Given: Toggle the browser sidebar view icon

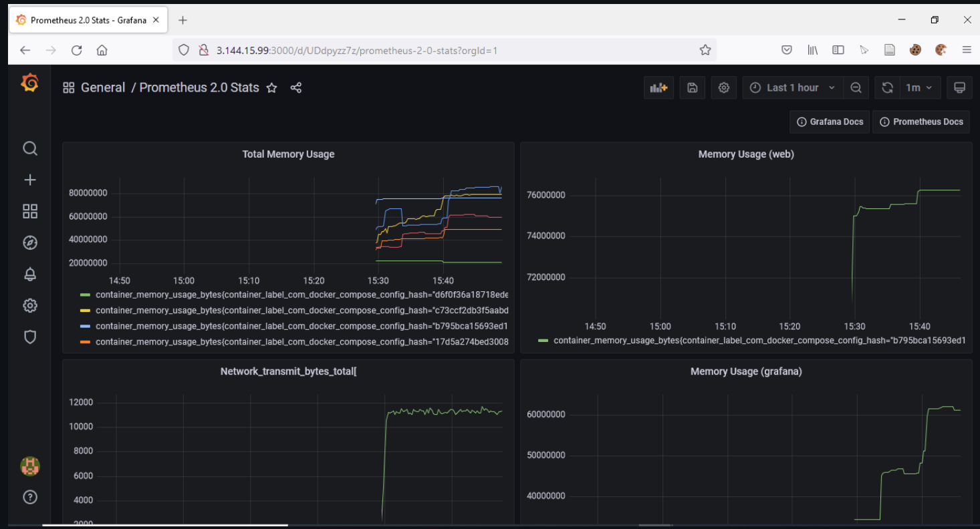Looking at the screenshot, I should (x=838, y=50).
